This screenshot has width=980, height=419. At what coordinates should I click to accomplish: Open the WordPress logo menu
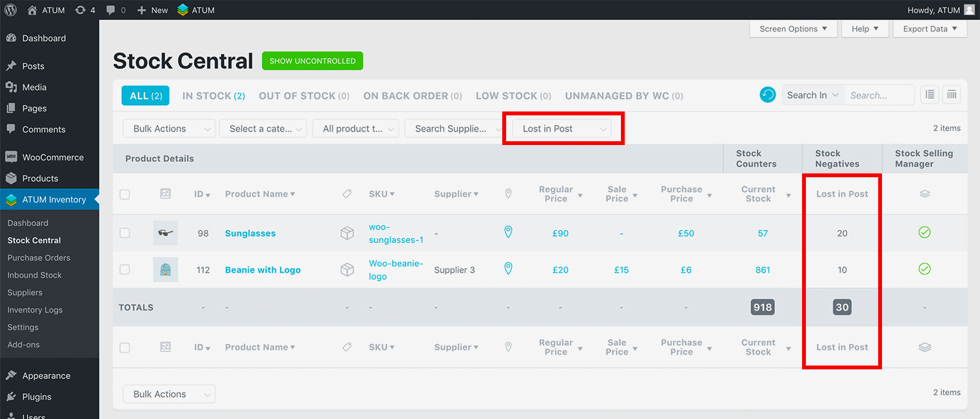click(x=10, y=10)
